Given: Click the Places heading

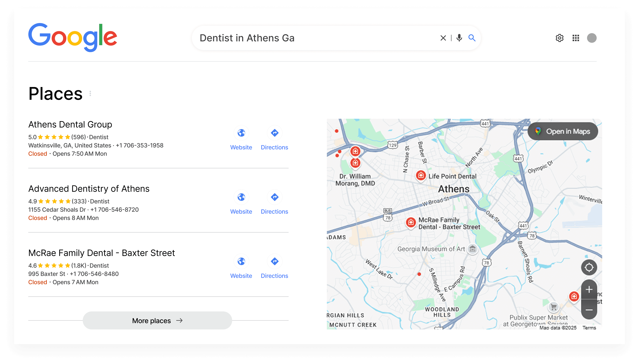Looking at the screenshot, I should [x=55, y=93].
